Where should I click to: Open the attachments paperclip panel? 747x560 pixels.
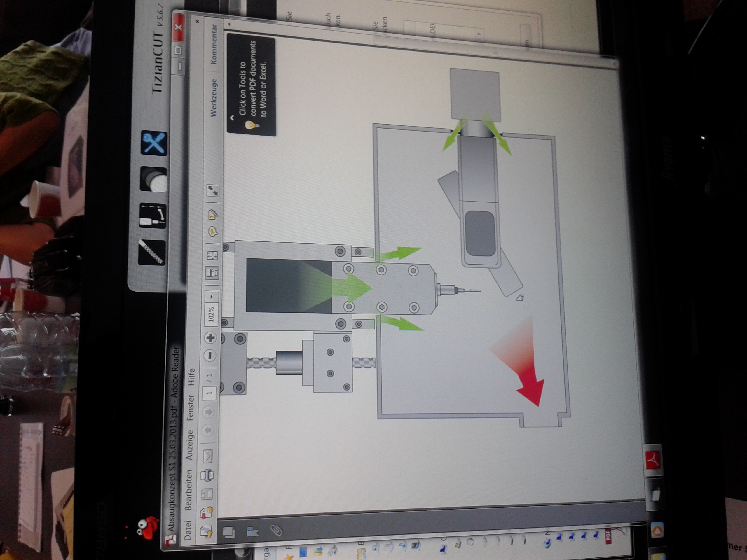coord(276,530)
